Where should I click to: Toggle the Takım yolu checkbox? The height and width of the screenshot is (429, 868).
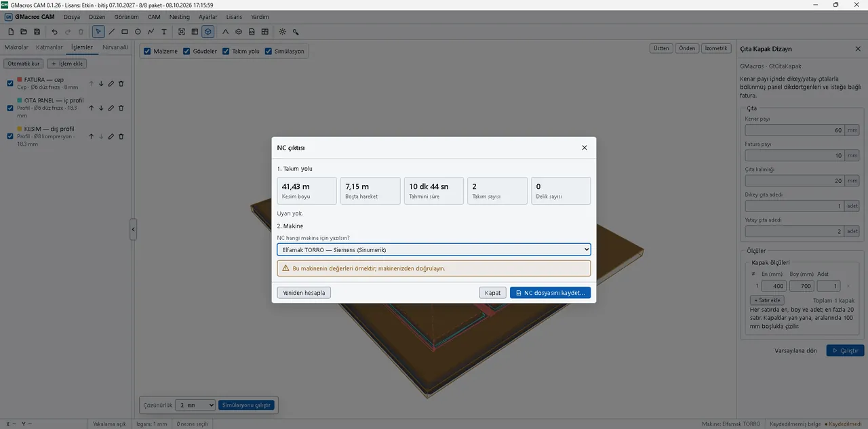(226, 52)
